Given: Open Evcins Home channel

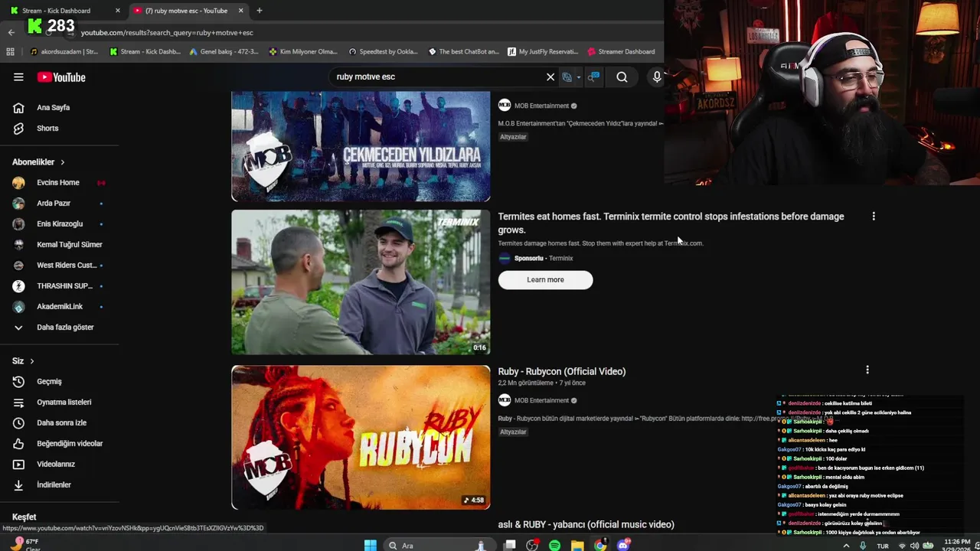Looking at the screenshot, I should (60, 183).
